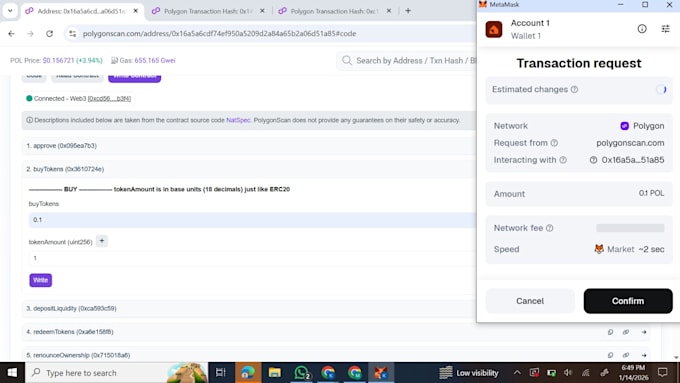Copy the renounceOwnership method name
Image resolution: width=680 pixels, height=383 pixels.
(x=610, y=355)
